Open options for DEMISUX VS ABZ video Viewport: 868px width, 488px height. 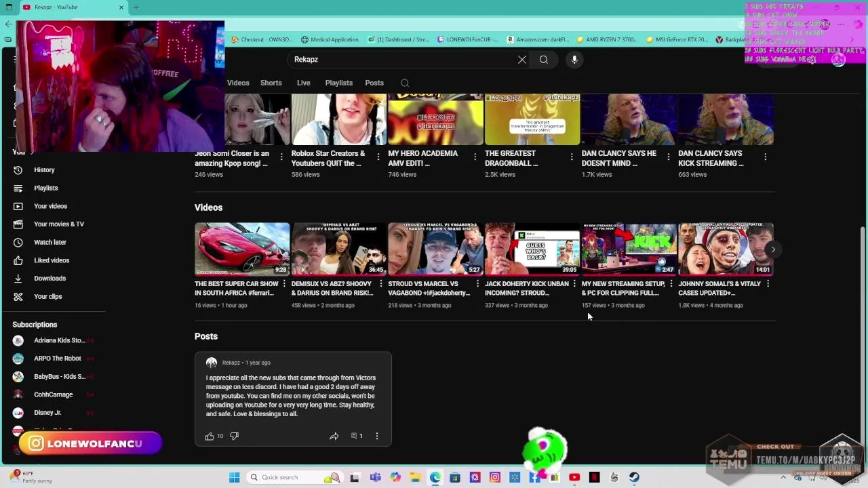pyautogui.click(x=380, y=284)
